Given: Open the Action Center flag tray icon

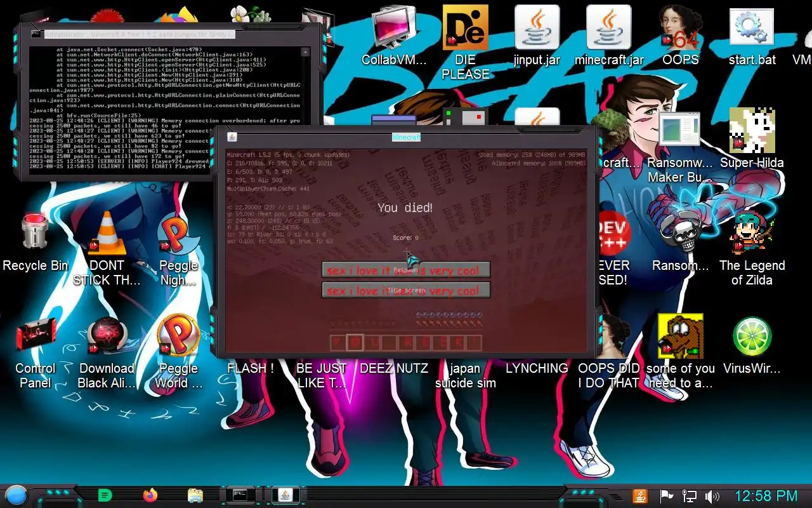Looking at the screenshot, I should tap(666, 496).
